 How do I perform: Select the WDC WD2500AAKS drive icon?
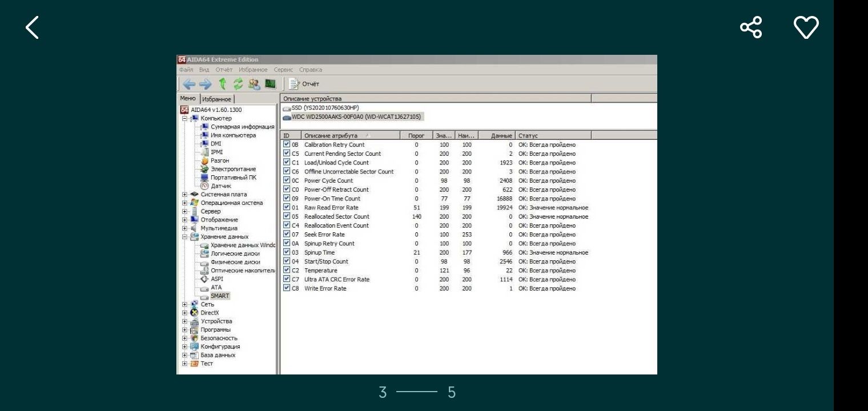(287, 117)
